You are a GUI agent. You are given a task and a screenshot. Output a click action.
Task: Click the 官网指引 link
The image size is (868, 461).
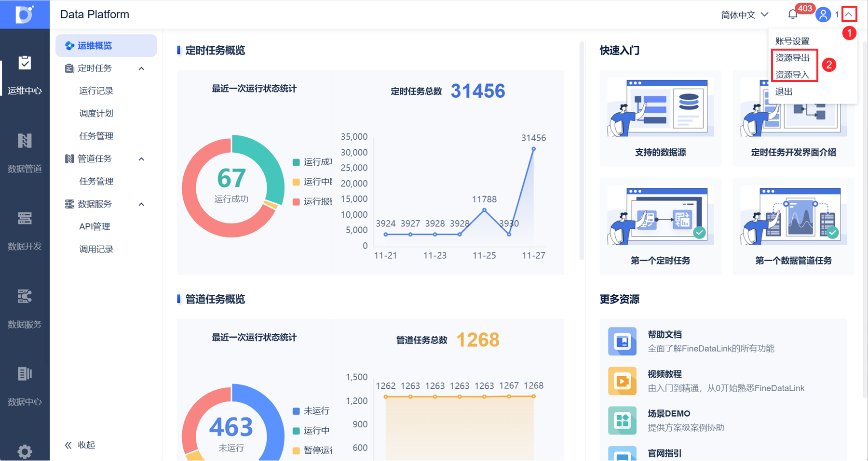[x=665, y=453]
